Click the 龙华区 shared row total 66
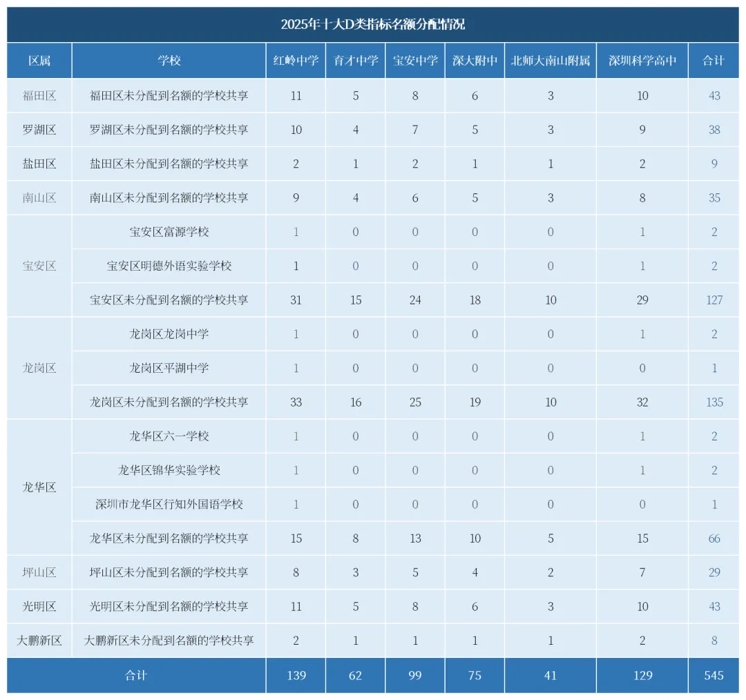This screenshot has width=746, height=700. pyautogui.click(x=714, y=538)
